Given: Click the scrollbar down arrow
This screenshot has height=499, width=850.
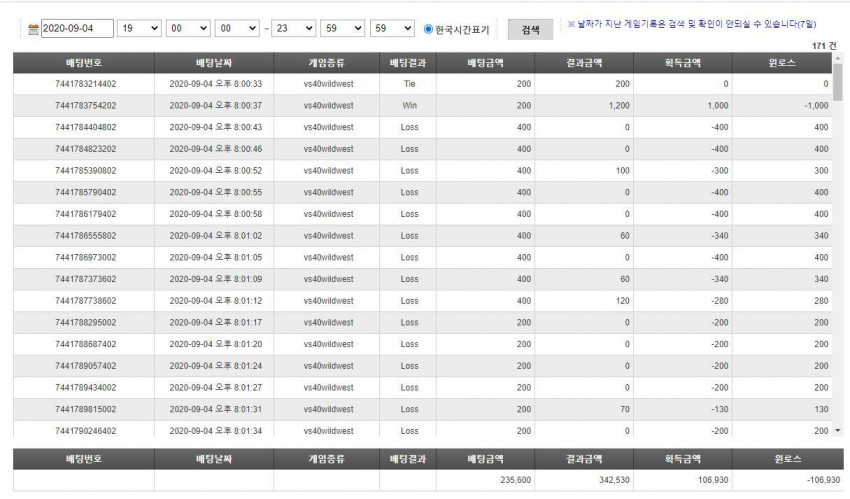Looking at the screenshot, I should click(x=838, y=431).
